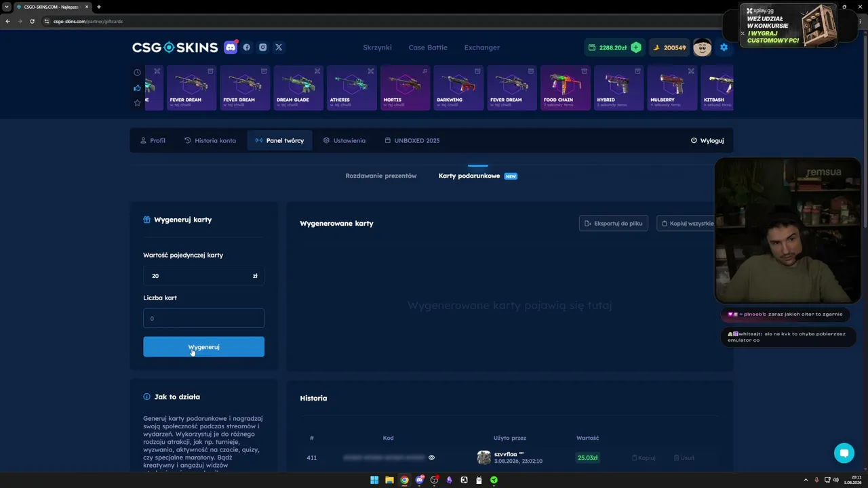The height and width of the screenshot is (488, 868).
Task: Select the Panel twórcy tab
Action: click(x=279, y=140)
